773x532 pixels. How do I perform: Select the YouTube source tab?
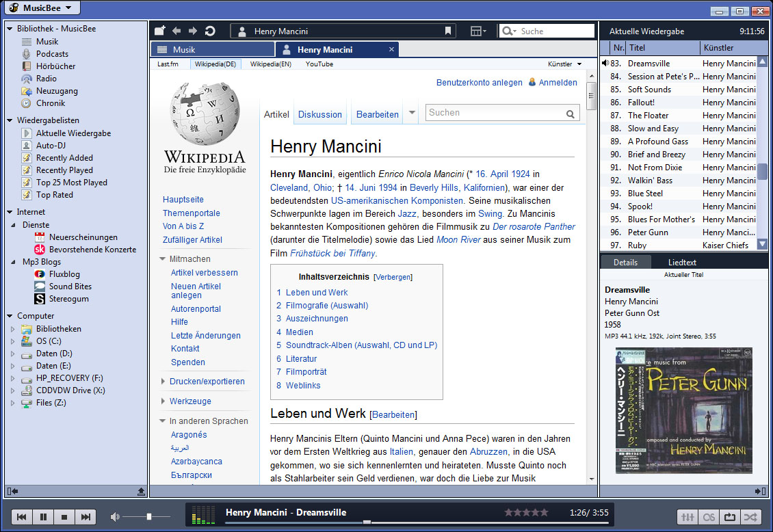(x=319, y=64)
